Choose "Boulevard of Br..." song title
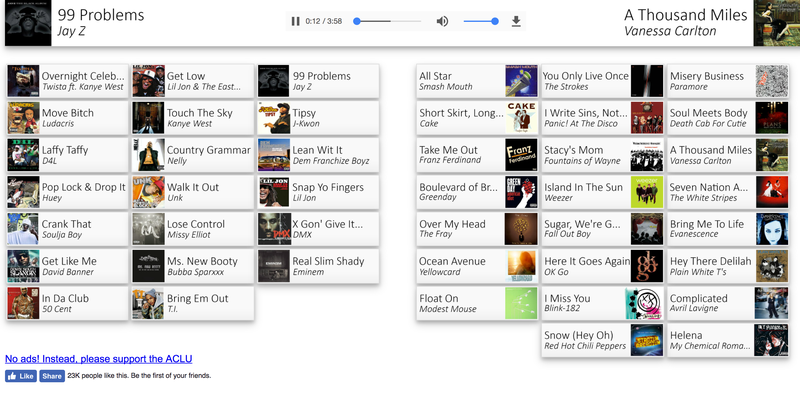800x406 pixels. click(458, 187)
